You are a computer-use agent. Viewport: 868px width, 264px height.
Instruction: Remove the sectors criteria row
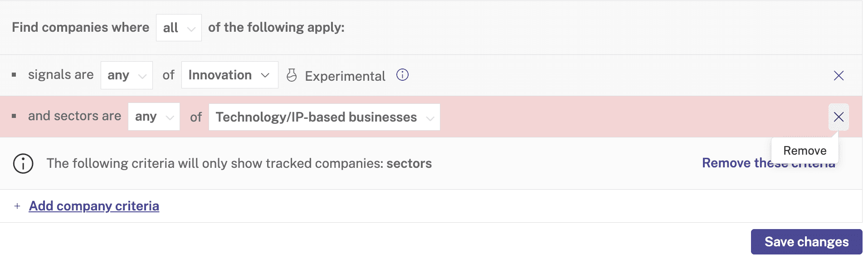[x=839, y=117]
